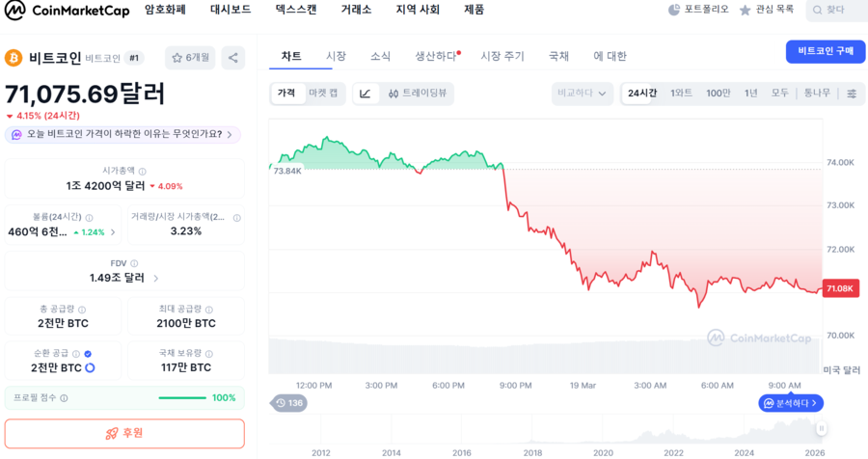868x459 pixels.
Task: Expand the 볼륨(24시간) details chevron
Action: click(113, 231)
